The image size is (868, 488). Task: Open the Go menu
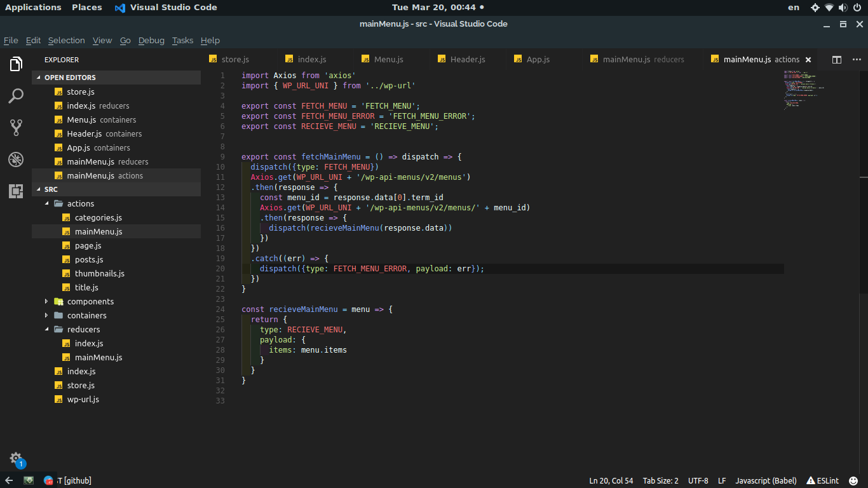coord(125,40)
